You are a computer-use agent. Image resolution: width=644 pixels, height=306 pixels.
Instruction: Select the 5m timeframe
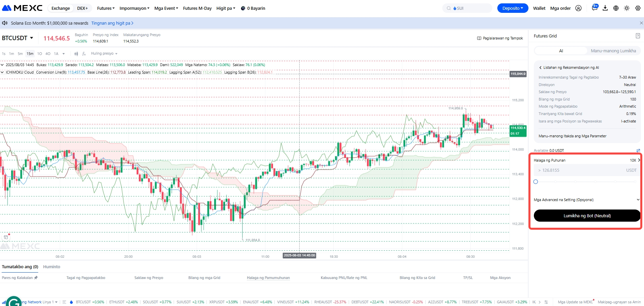[x=20, y=54]
